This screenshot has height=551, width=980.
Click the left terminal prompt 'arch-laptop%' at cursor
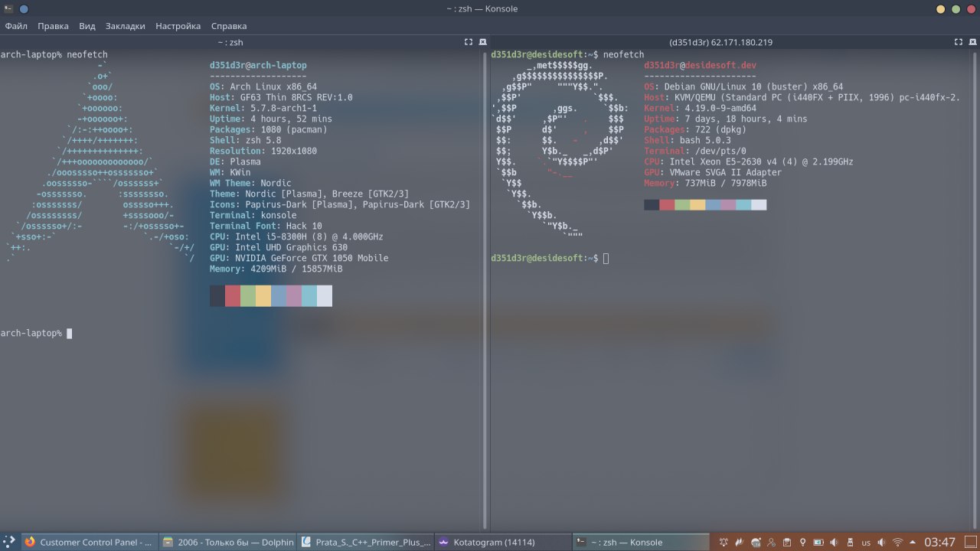click(70, 334)
